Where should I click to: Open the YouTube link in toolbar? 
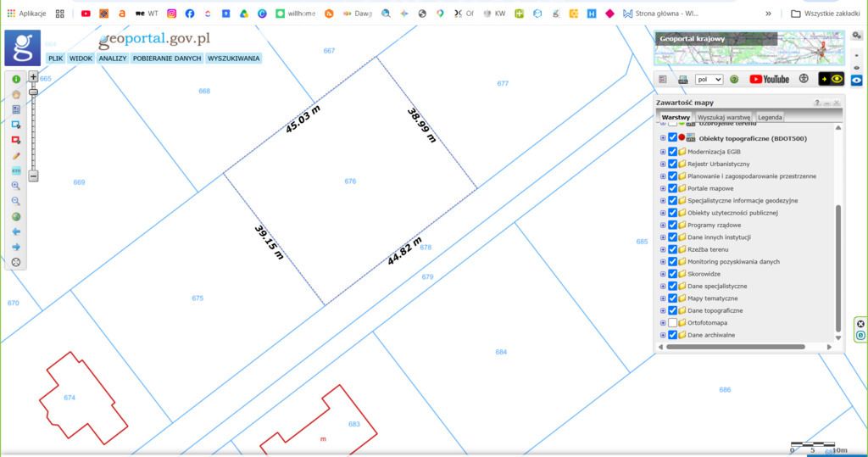pyautogui.click(x=769, y=79)
